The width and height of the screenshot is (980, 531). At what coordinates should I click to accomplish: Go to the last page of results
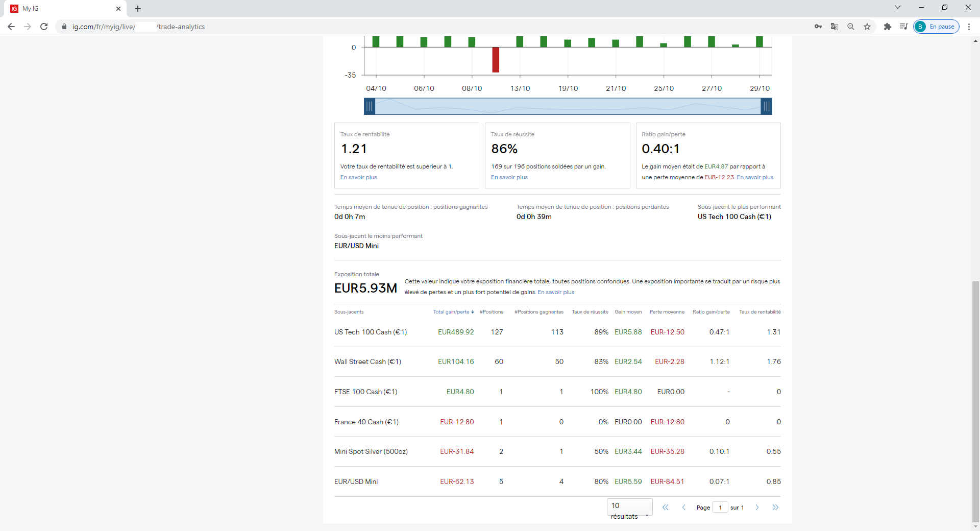click(775, 508)
